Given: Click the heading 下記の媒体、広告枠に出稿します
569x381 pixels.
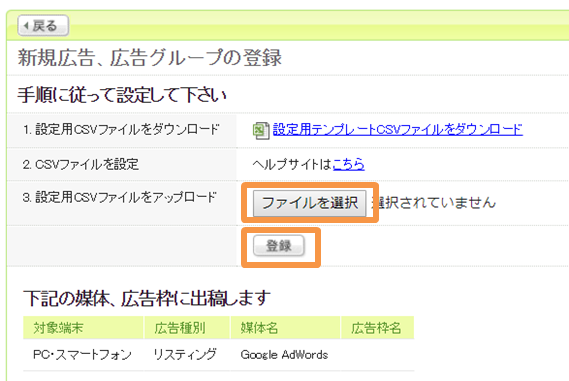Looking at the screenshot, I should (147, 298).
